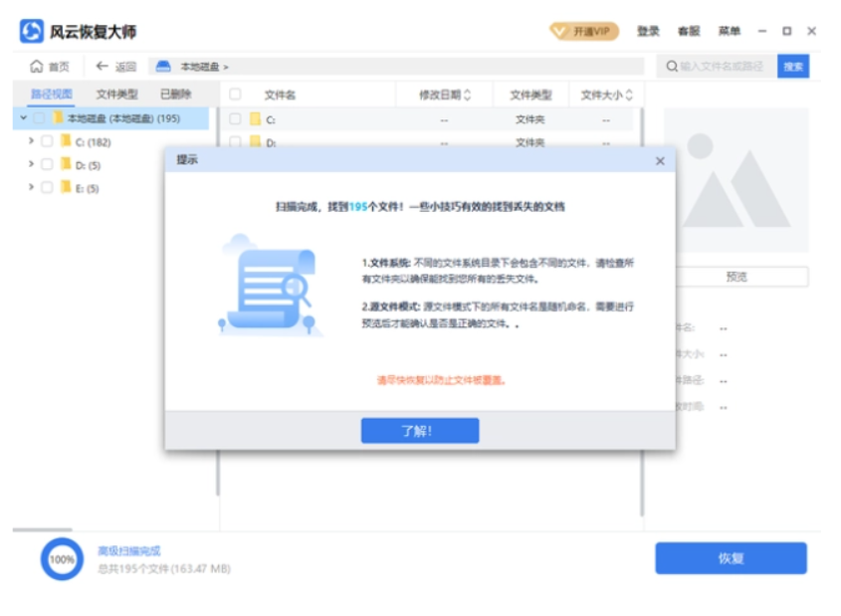Viewport: 841px width, 616px height.
Task: Click the blue 恢复 button
Action: click(731, 558)
